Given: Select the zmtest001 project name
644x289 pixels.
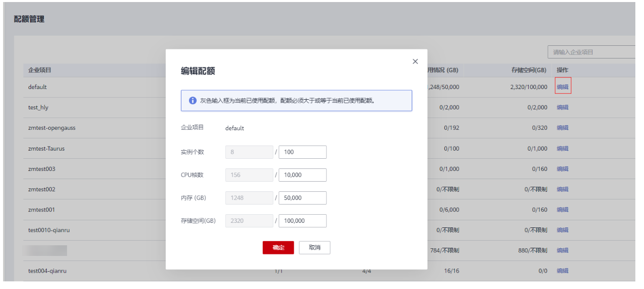Looking at the screenshot, I should click(x=42, y=210).
